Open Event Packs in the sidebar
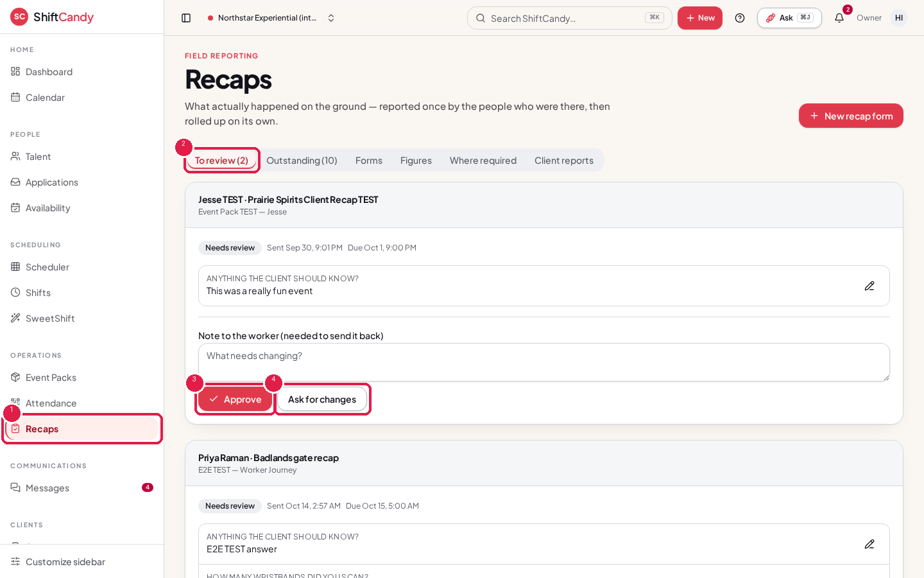Screen dimensions: 924x578 click(81, 378)
